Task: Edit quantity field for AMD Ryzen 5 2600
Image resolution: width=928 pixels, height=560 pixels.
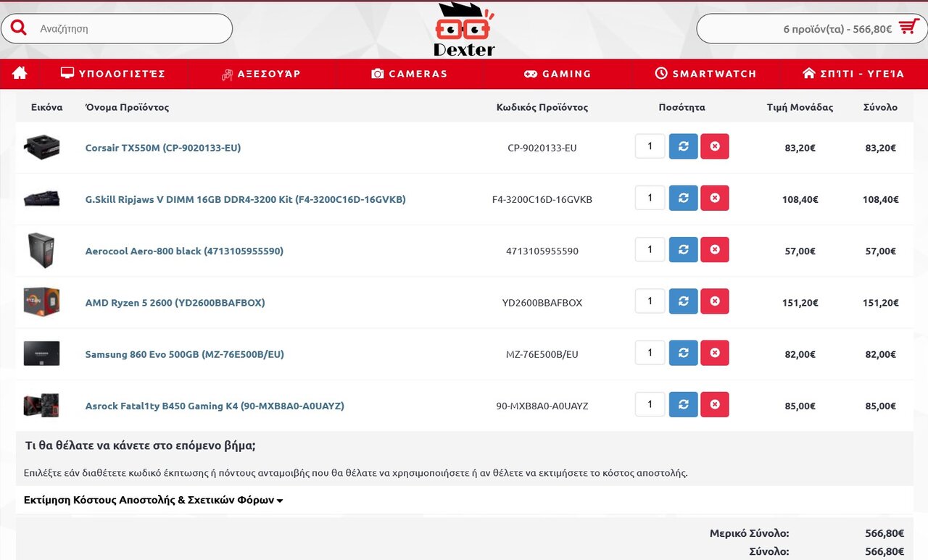Action: [x=650, y=301]
